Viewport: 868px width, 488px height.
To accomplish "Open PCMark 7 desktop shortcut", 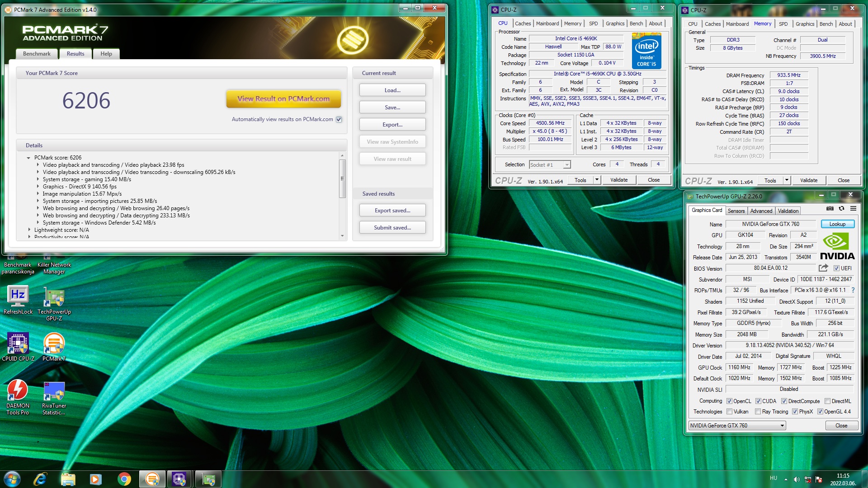I will 54,347.
